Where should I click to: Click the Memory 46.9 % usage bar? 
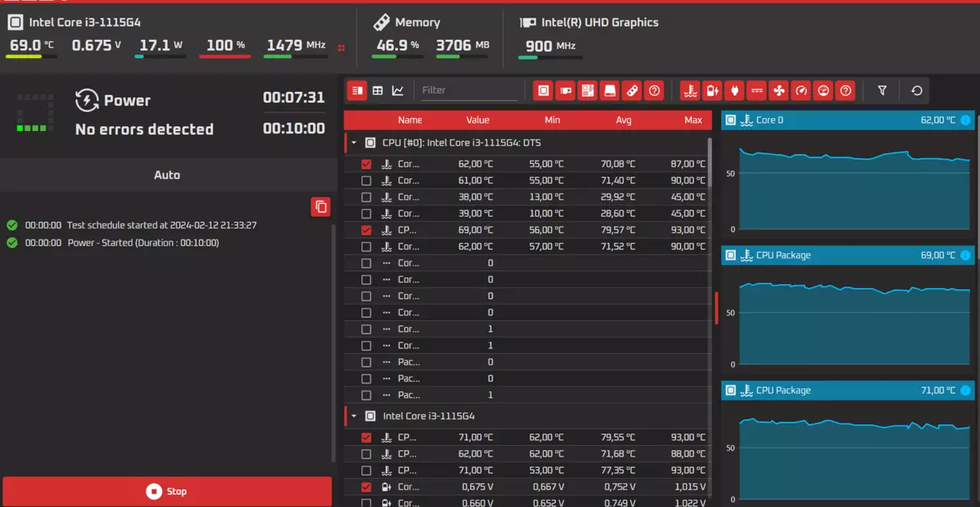click(397, 56)
